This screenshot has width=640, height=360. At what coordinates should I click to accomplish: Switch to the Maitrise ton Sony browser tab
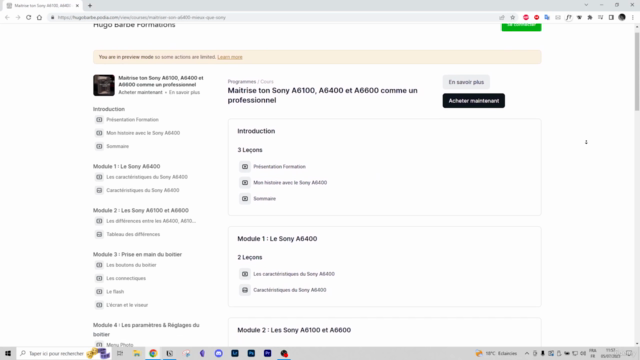[x=42, y=6]
